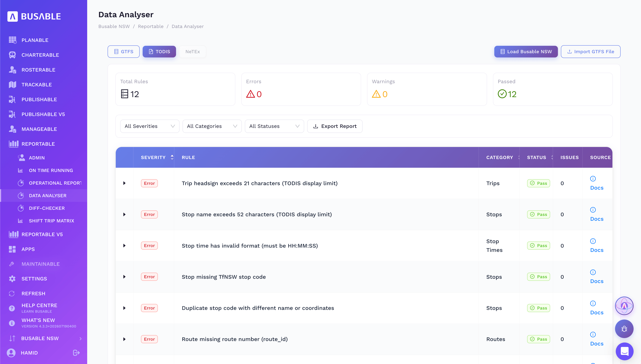Switch to the TODIS tab
This screenshot has height=364, width=641.
[x=159, y=52]
